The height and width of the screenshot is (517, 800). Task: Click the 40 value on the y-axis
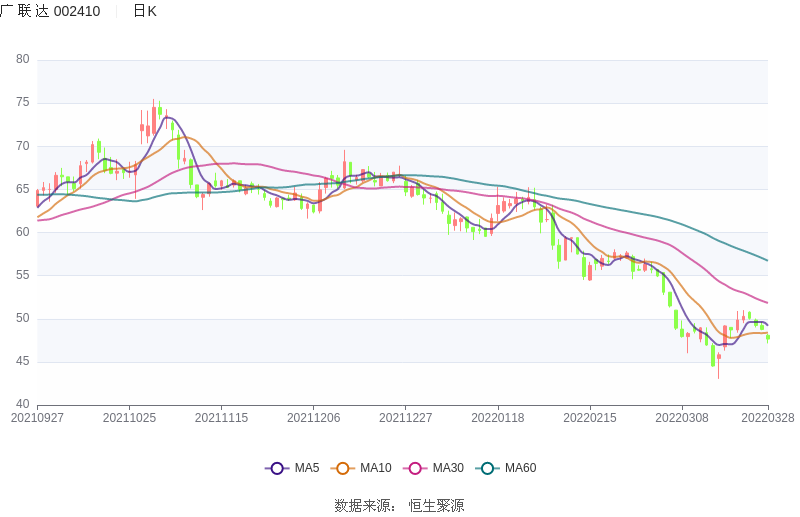click(23, 405)
